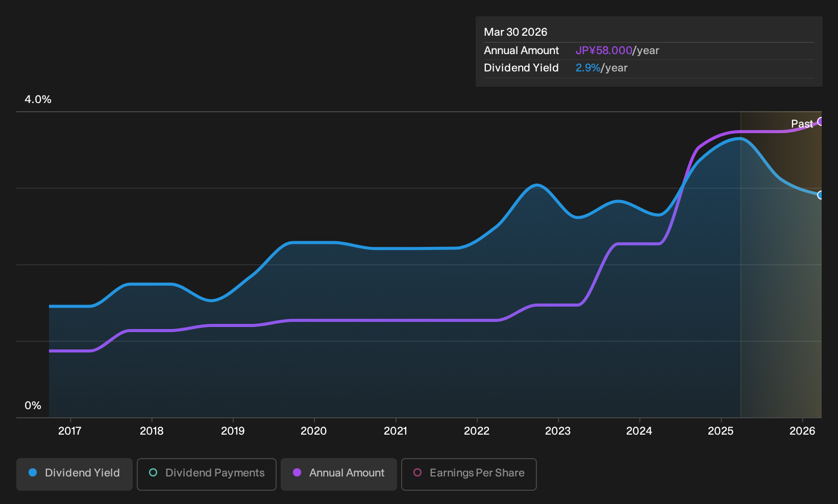Enable the Earnings Per Share series
Viewport: 838px width, 504px height.
[469, 474]
